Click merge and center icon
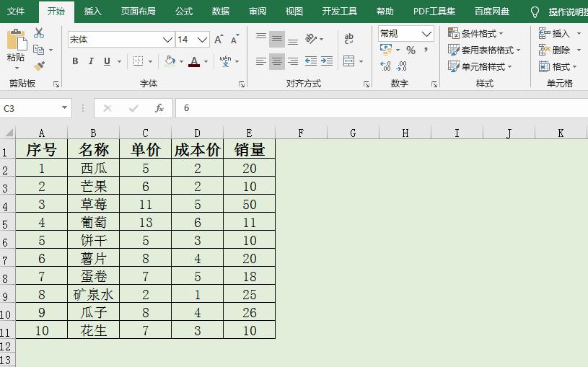The height and width of the screenshot is (367, 588). [348, 61]
